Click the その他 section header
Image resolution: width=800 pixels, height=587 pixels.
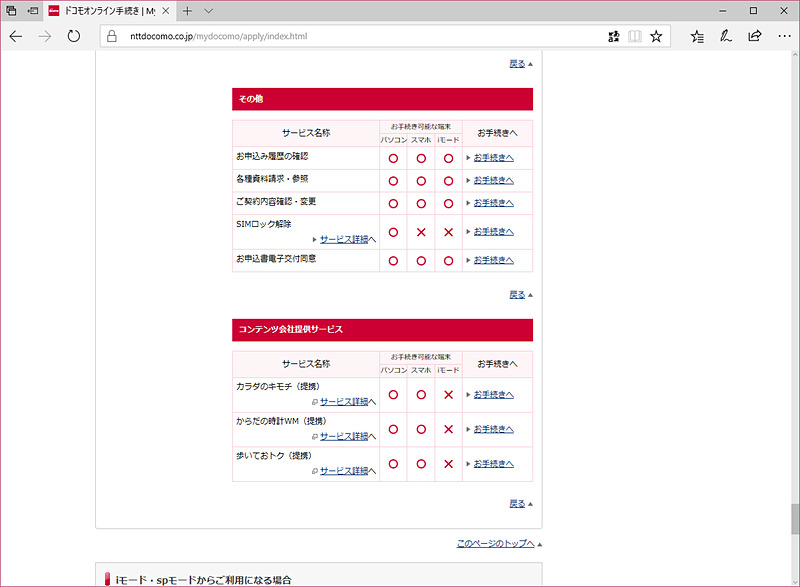pos(382,99)
